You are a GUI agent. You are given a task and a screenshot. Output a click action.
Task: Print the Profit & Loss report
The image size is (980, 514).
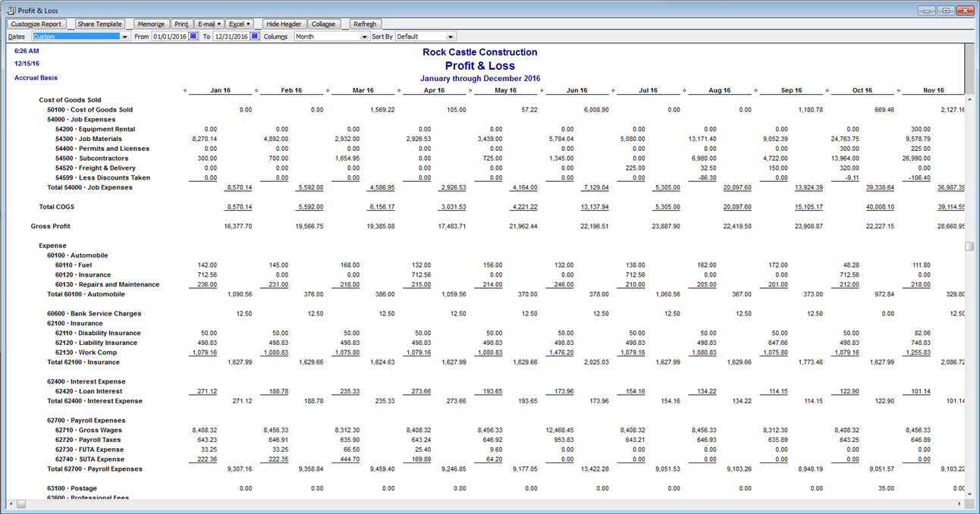pyautogui.click(x=181, y=24)
